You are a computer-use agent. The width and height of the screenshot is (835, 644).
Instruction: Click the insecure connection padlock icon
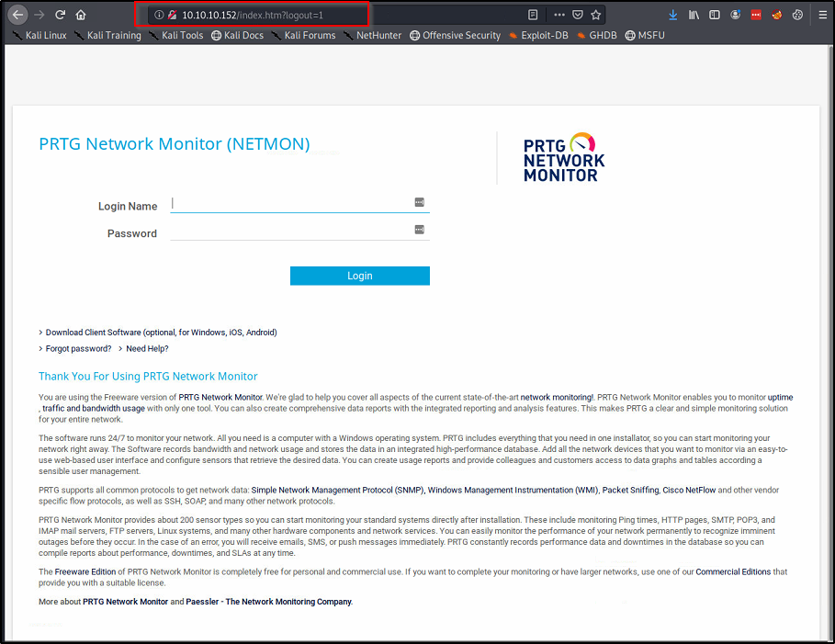coord(172,15)
